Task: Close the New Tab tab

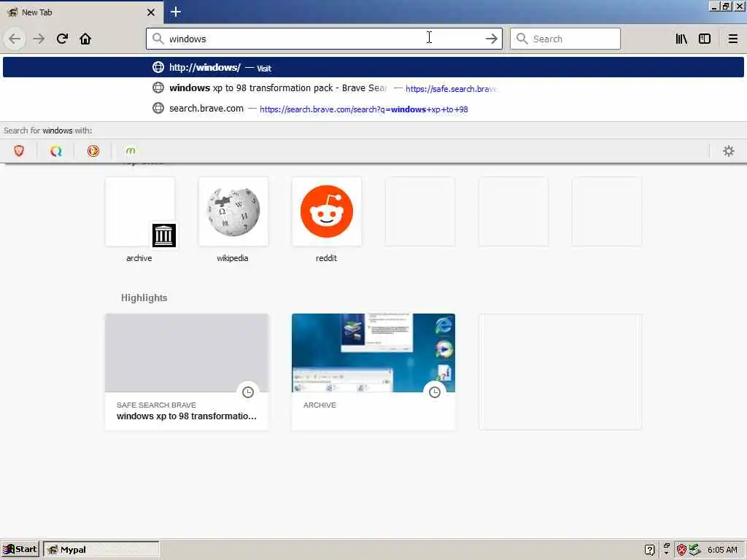Action: click(151, 12)
